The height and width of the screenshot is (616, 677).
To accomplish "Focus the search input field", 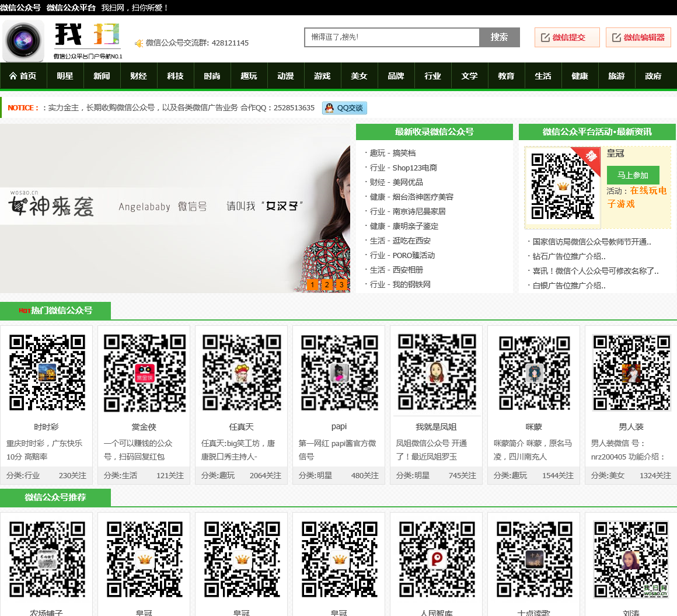I will [x=392, y=37].
